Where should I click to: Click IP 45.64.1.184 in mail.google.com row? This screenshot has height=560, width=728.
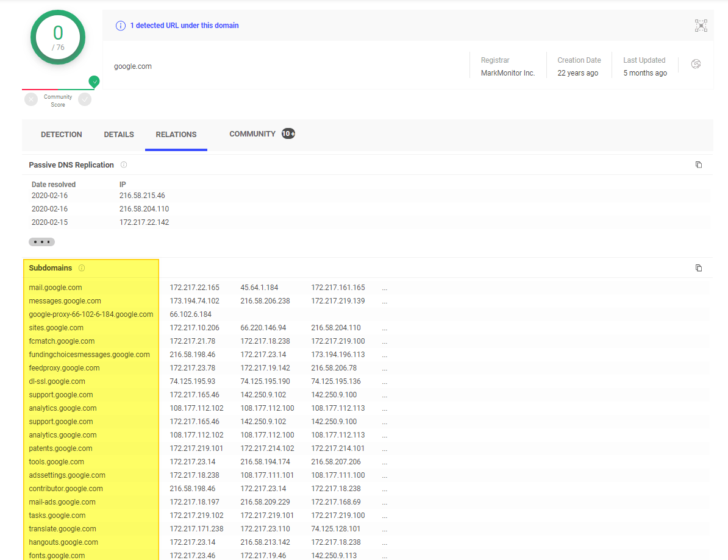point(259,288)
